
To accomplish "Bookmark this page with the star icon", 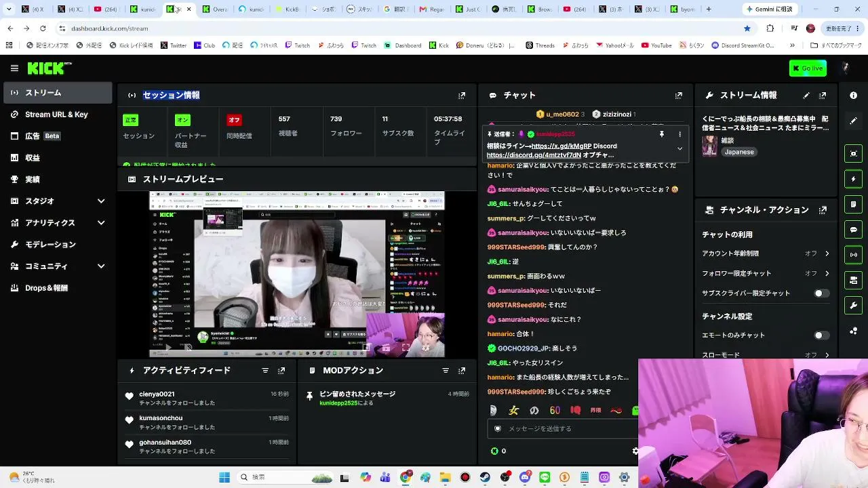I will (x=747, y=28).
